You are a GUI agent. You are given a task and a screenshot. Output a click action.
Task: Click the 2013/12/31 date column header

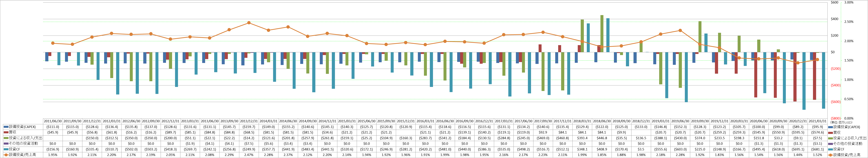click(x=249, y=121)
